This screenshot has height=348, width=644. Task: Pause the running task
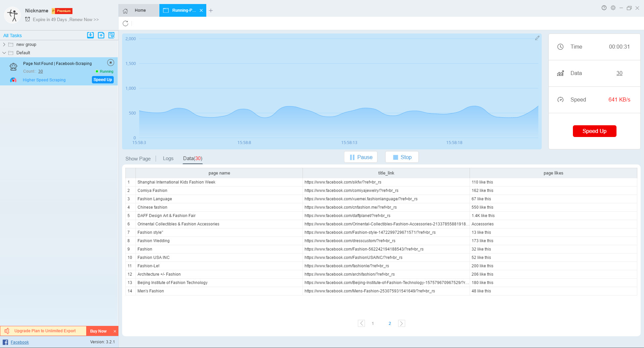pos(361,157)
